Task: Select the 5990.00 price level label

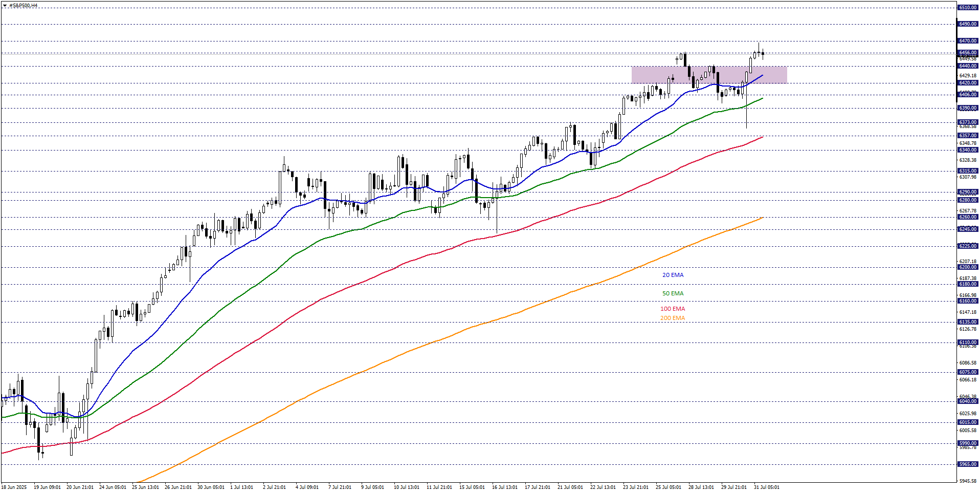Action: tap(968, 443)
